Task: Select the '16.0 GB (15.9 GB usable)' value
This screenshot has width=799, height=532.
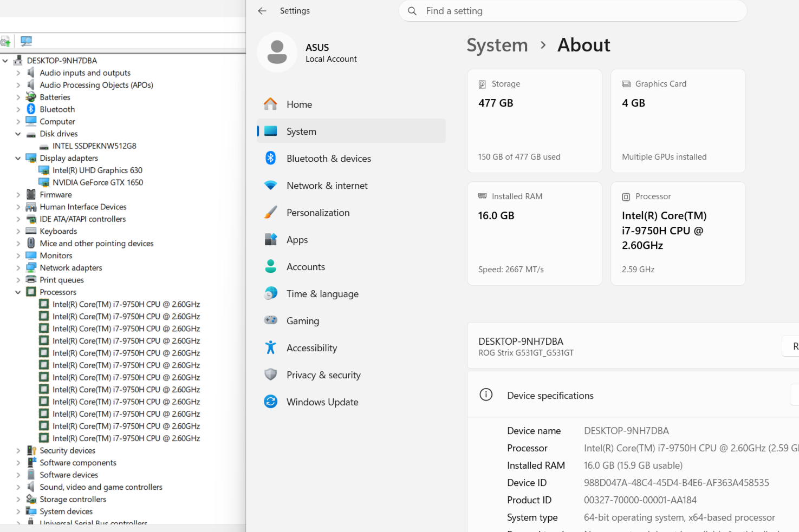Action: [x=633, y=465]
